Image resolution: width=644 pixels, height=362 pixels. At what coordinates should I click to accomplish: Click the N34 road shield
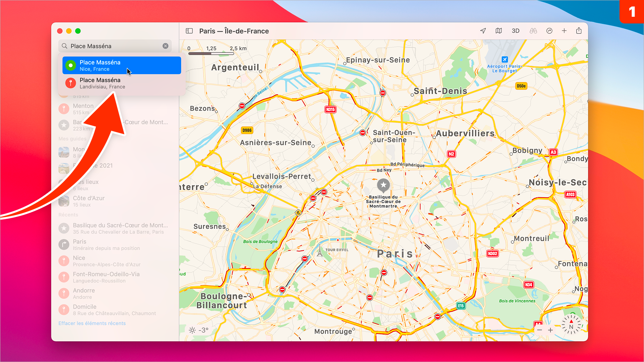tap(529, 285)
